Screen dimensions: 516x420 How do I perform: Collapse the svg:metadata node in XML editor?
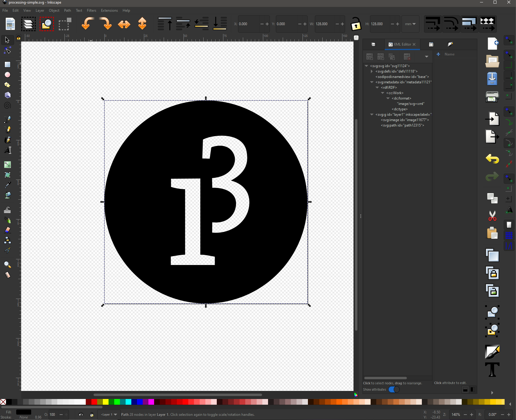(372, 82)
